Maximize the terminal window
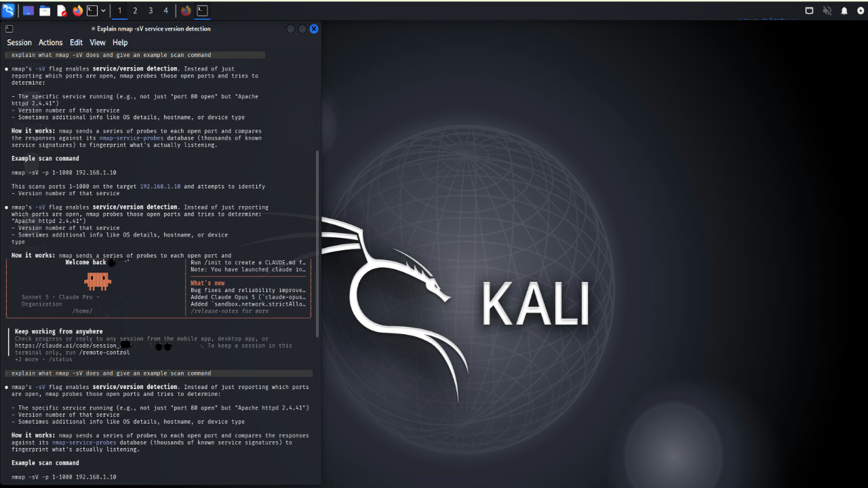The image size is (868, 488). click(x=302, y=29)
